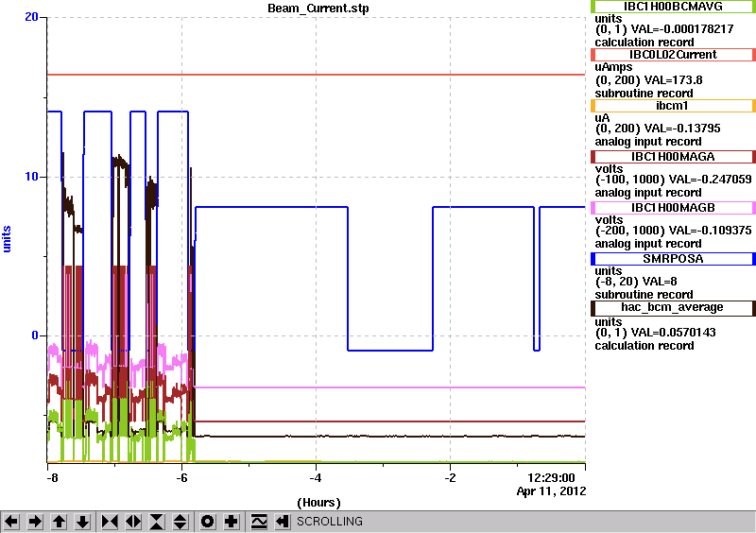Image resolution: width=756 pixels, height=533 pixels.
Task: Select the IBC1H00MAGB legend entry
Action: click(673, 208)
